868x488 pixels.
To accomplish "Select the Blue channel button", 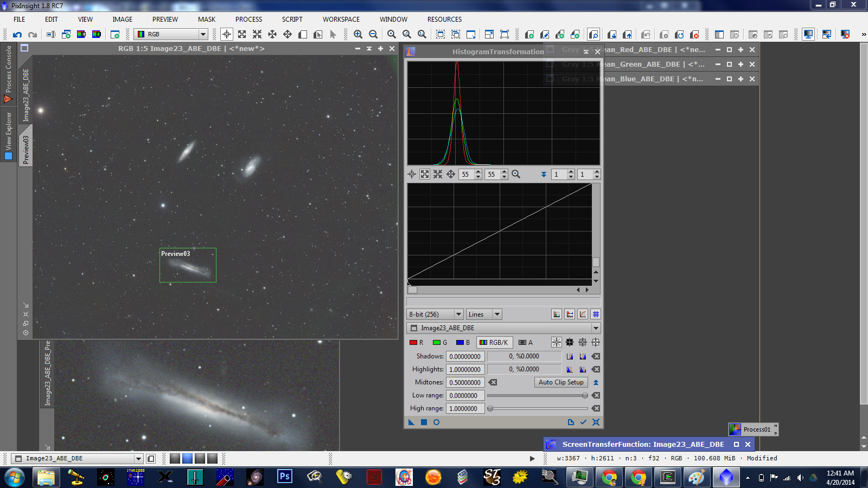I will pos(463,342).
